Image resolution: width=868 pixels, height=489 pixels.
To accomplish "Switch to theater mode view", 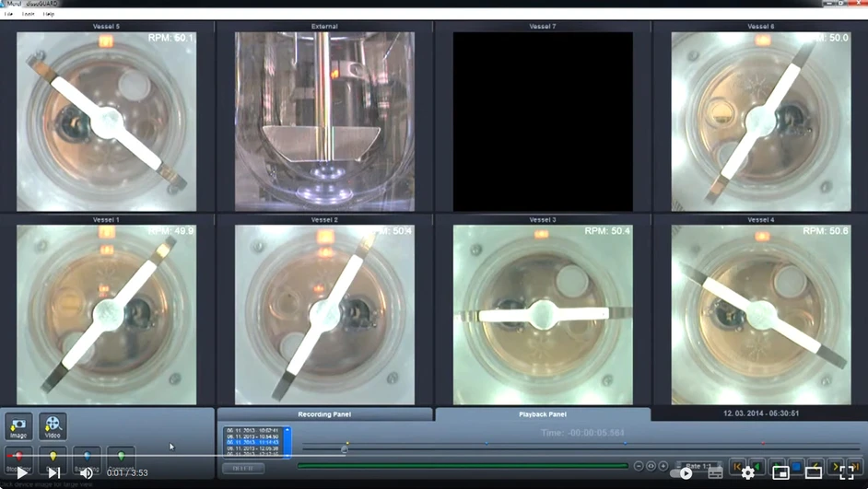I will (x=813, y=472).
